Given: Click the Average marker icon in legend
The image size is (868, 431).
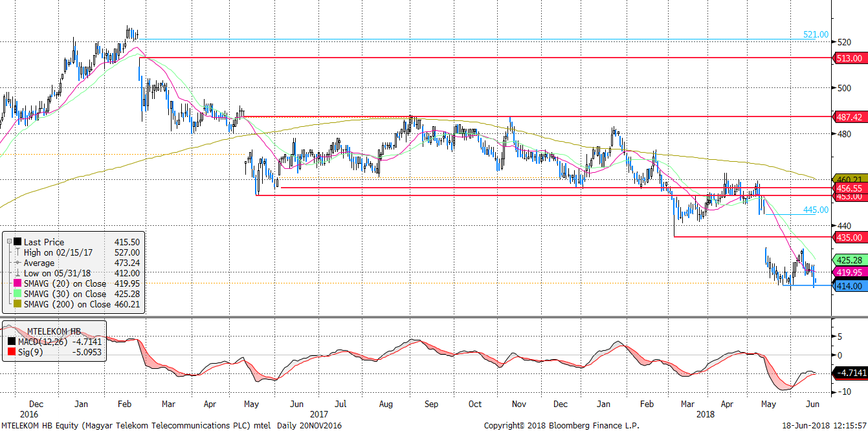Looking at the screenshot, I should (17, 263).
